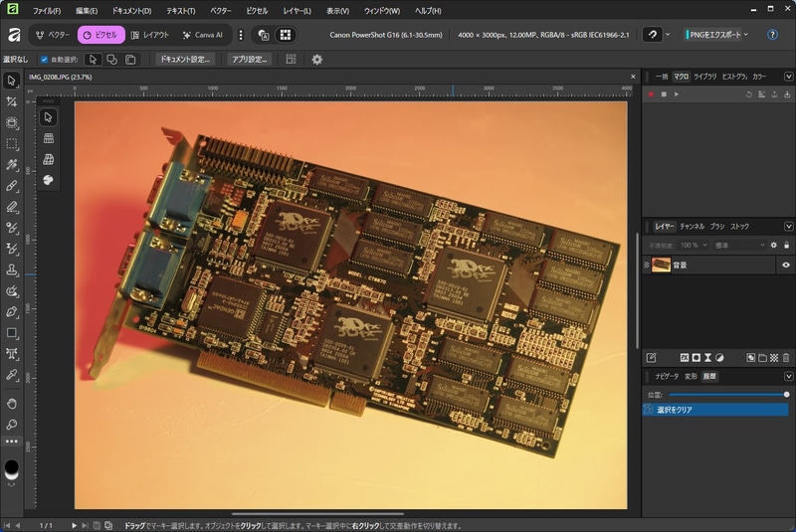Click the macro record button
The image size is (796, 532).
tap(651, 94)
